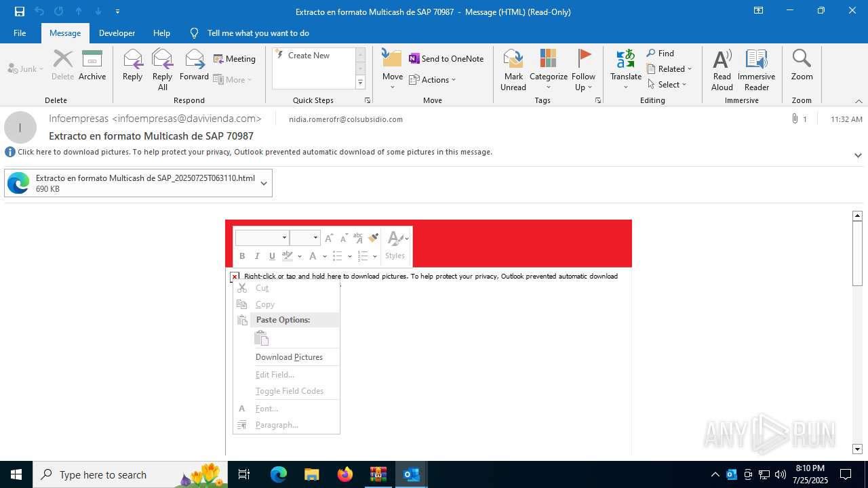Open the Tags dialog launcher
This screenshot has width=868, height=488.
598,100
